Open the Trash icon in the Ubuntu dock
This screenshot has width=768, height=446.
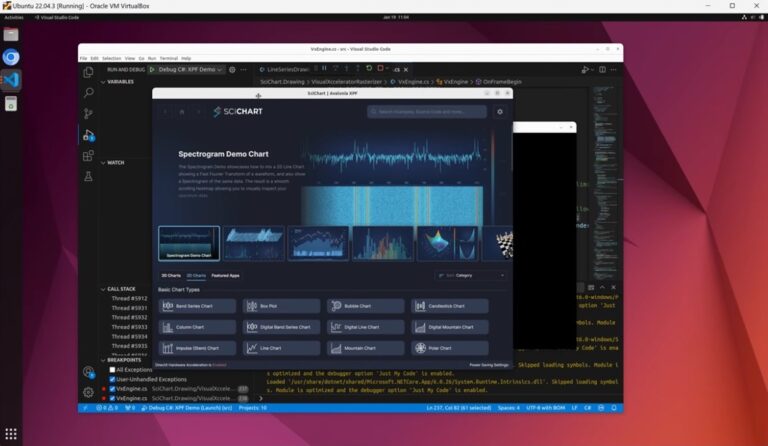pyautogui.click(x=11, y=103)
